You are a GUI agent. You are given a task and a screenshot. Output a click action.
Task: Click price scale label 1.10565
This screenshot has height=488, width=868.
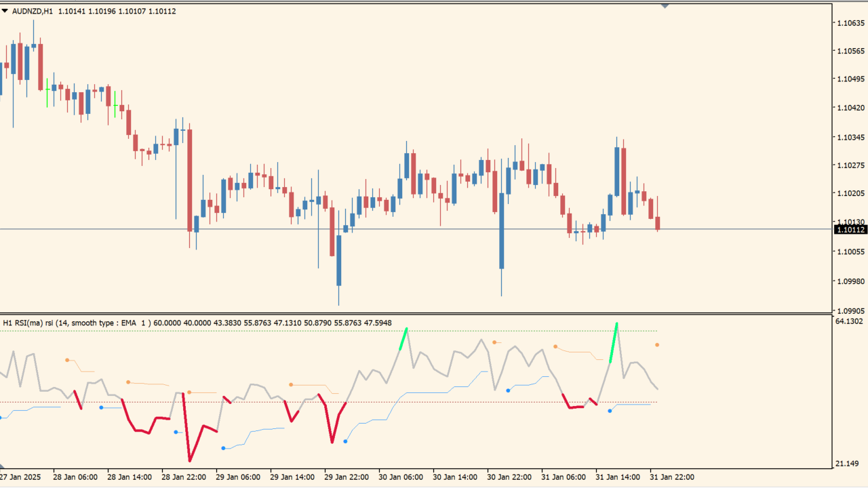850,51
